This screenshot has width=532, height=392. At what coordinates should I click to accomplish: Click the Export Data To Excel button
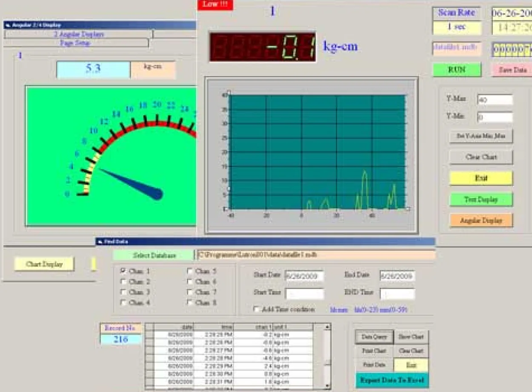point(392,380)
